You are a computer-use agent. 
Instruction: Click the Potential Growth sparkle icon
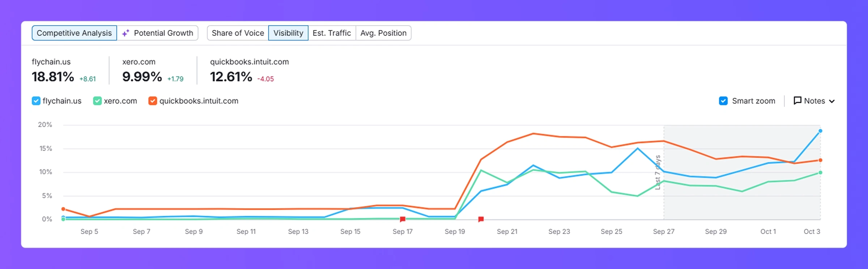click(x=125, y=33)
